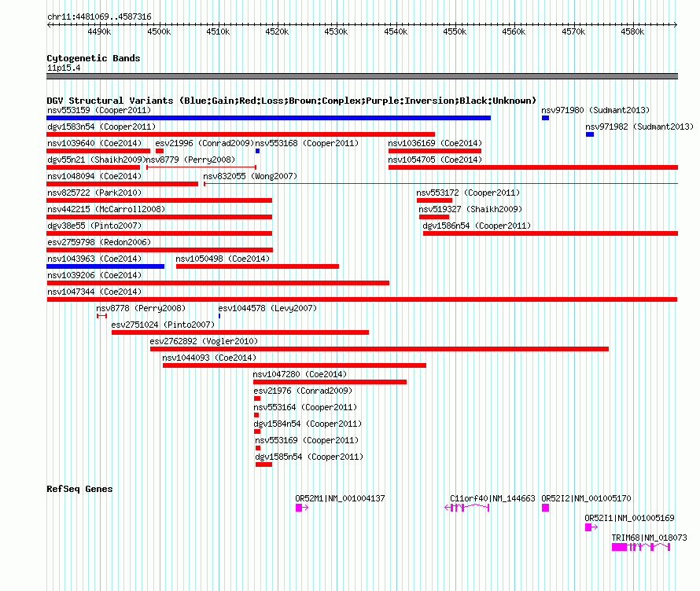Click the OR52I2|NM_001005170 gene label
The image size is (700, 591).
tap(586, 499)
